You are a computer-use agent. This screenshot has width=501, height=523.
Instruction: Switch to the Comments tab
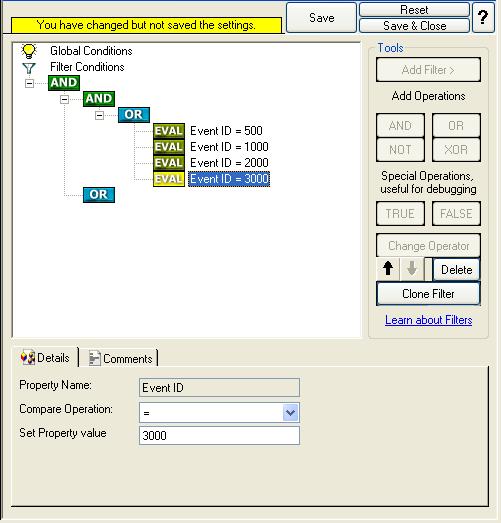[x=121, y=359]
